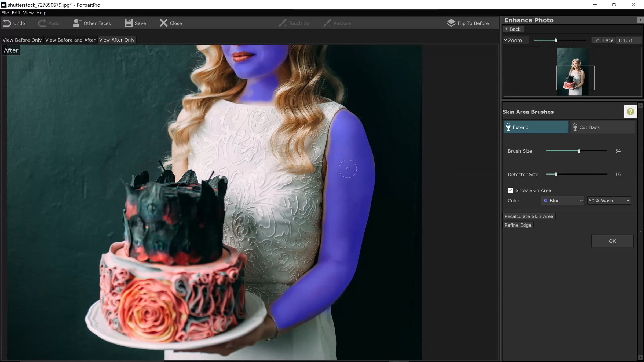This screenshot has width=644, height=362.
Task: Click the Close X icon in toolbar
Action: (163, 23)
